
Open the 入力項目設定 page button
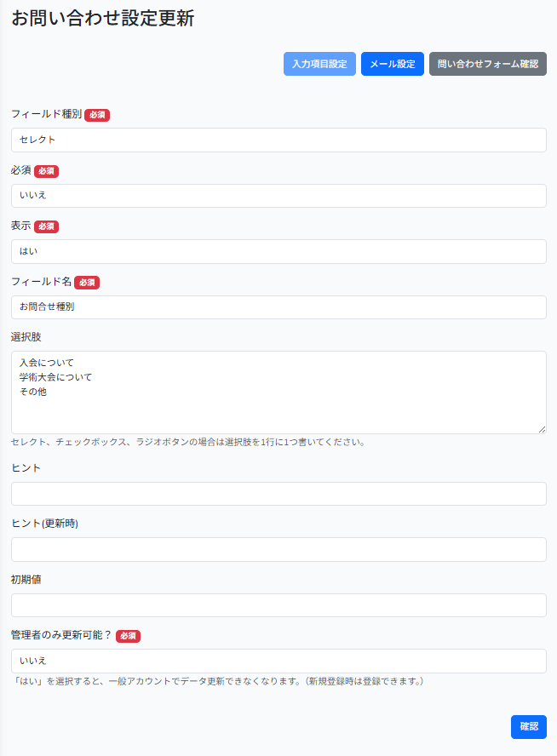point(319,64)
